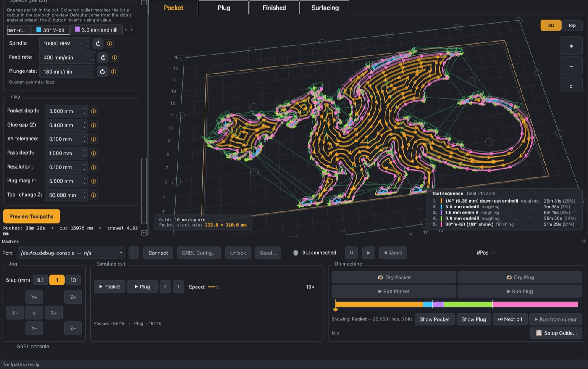Viewport: 588px width, 369px height.
Task: Switch to the Finished tab
Action: (x=274, y=8)
